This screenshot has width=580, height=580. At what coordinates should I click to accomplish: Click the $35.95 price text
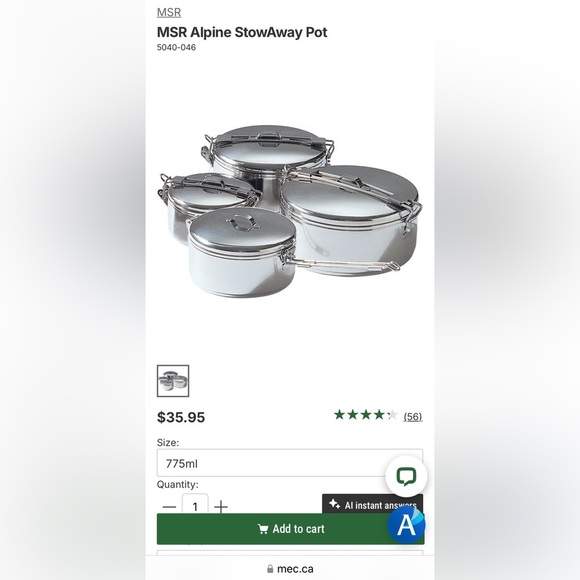point(181,417)
